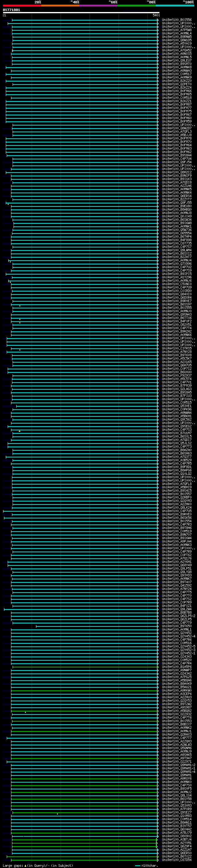Click label UniRef100_O82051
The image size is (197, 868).
[176, 325]
